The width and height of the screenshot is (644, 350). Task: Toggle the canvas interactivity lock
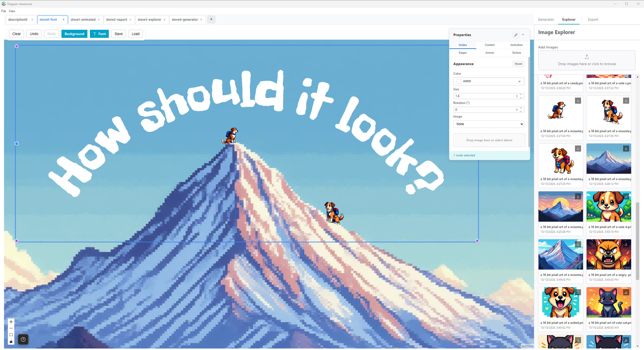(x=11, y=342)
